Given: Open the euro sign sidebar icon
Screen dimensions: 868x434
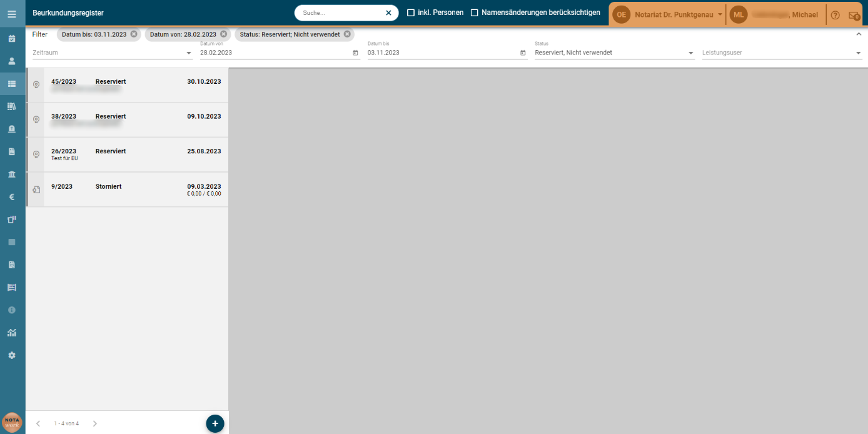Looking at the screenshot, I should coord(12,197).
